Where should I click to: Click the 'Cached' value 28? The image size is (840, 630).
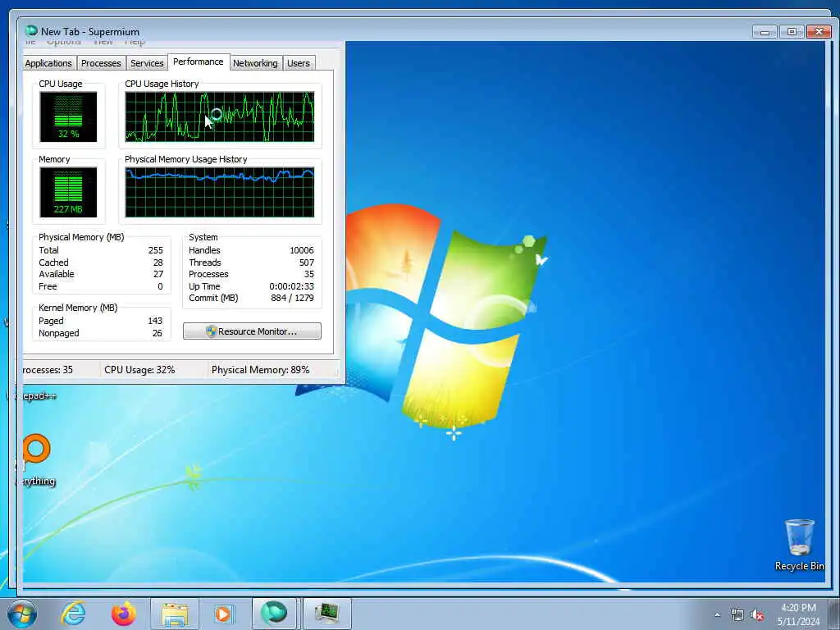click(x=157, y=262)
